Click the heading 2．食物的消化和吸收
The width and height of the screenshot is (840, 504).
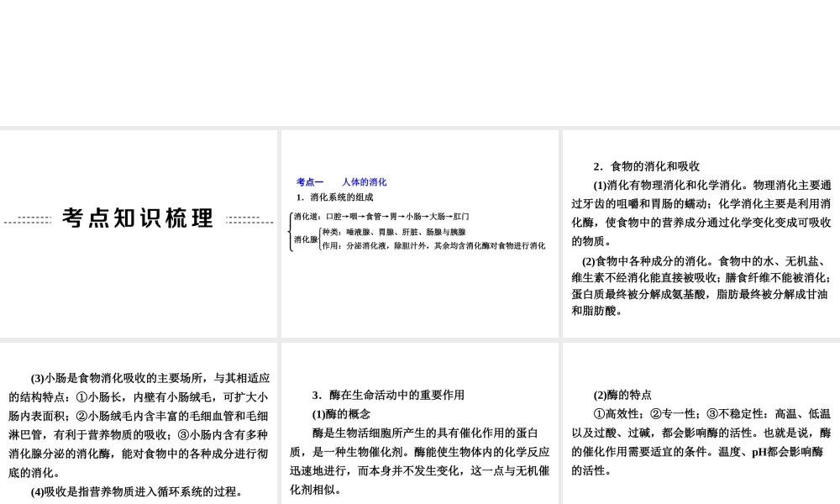(647, 166)
